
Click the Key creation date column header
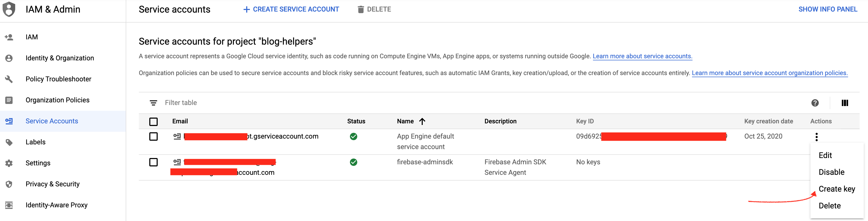768,121
